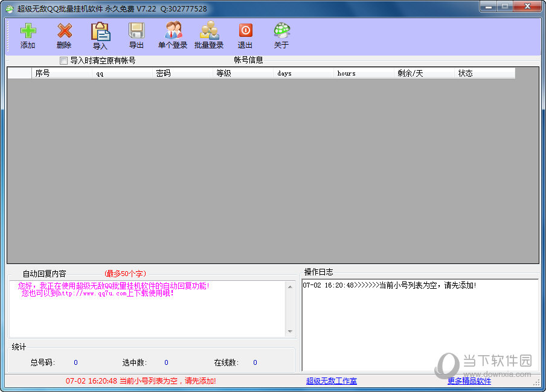Click the red status bar message
Viewport: 546px width, 392px height.
pos(141,381)
